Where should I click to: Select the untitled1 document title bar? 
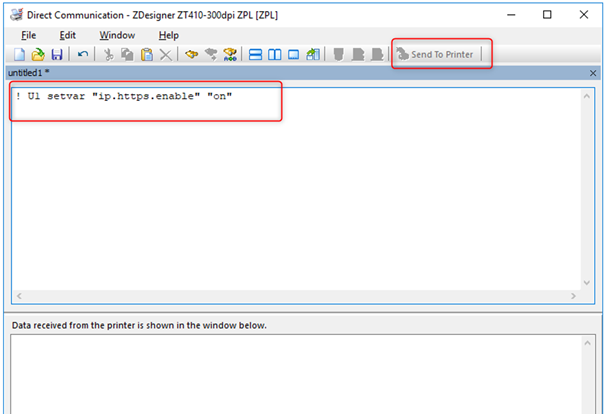point(302,73)
